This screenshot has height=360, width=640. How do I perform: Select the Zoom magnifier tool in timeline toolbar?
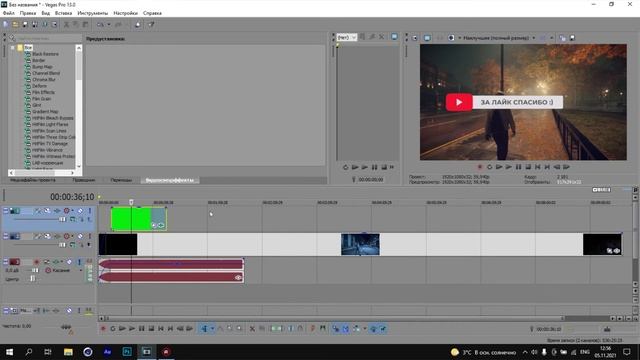tap(239, 329)
